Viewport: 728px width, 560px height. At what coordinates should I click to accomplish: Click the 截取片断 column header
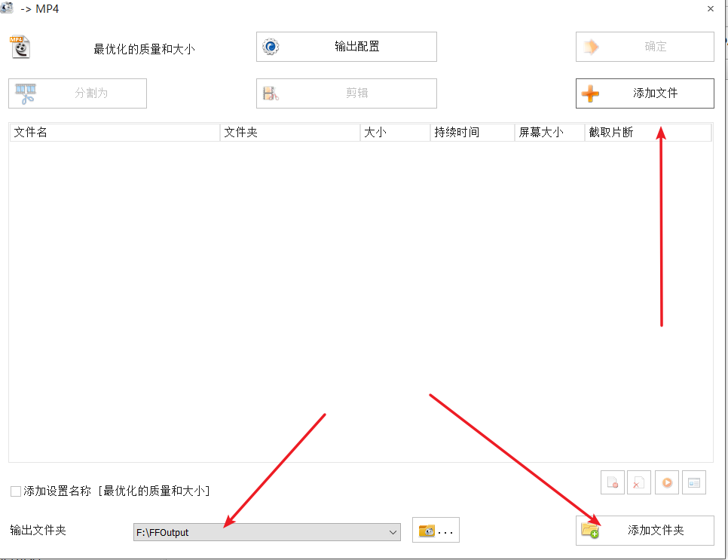click(647, 133)
